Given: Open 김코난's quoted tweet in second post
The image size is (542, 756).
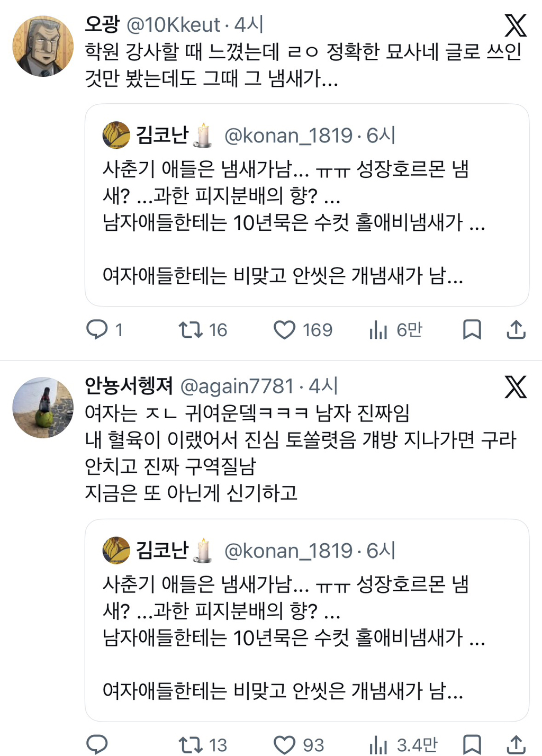Looking at the screenshot, I should (307, 620).
